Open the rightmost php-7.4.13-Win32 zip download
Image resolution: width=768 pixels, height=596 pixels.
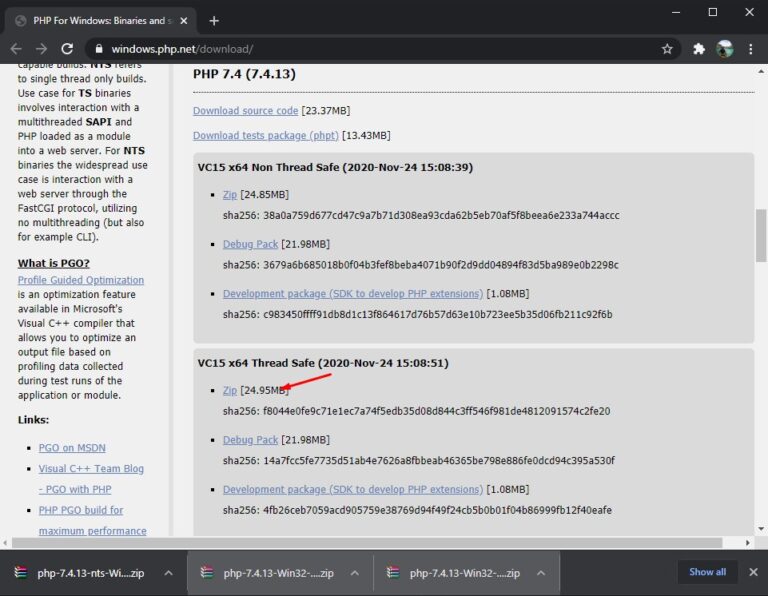tap(464, 573)
